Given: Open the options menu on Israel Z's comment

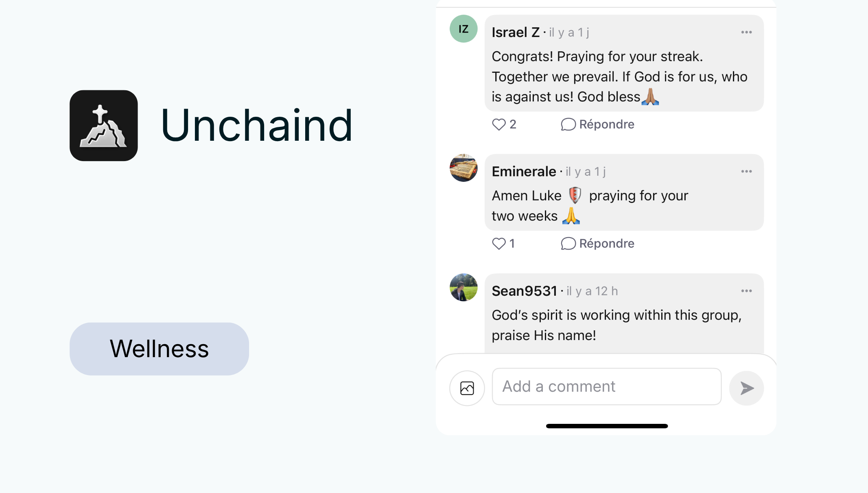Looking at the screenshot, I should 746,32.
